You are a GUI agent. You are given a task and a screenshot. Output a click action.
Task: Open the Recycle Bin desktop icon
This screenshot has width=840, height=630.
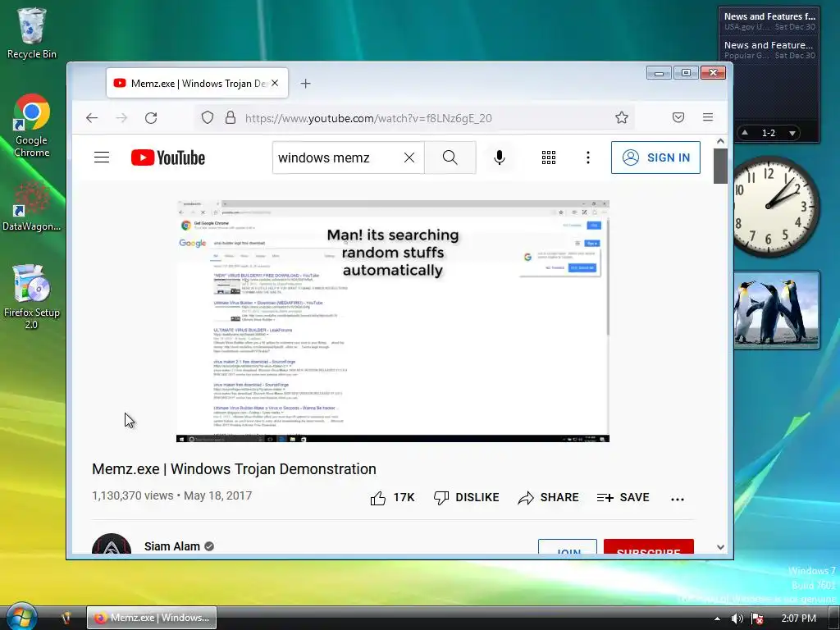[x=32, y=33]
